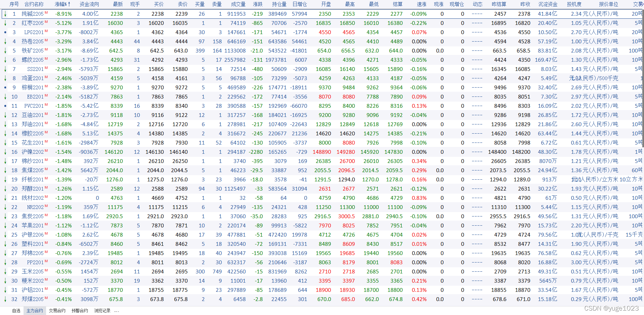This screenshot has height=315, width=644.
Task: Click the down-arrow icon of 郑醇2201 row
Action: pyautogui.click(x=5, y=189)
